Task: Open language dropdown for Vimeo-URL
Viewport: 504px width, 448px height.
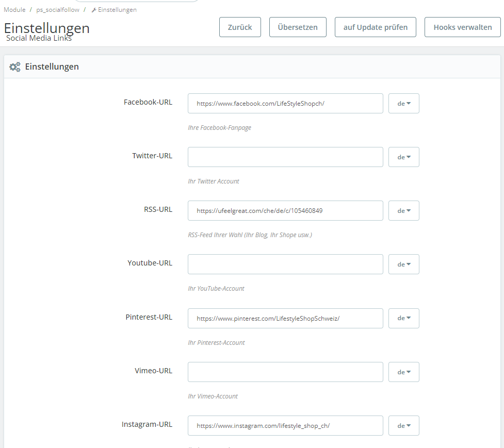Action: coord(404,372)
